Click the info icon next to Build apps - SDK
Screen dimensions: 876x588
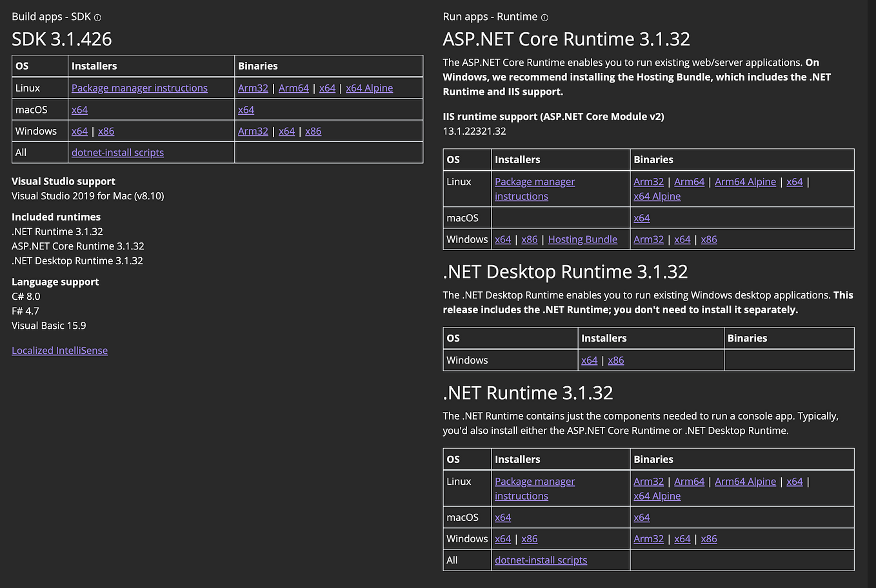[97, 17]
